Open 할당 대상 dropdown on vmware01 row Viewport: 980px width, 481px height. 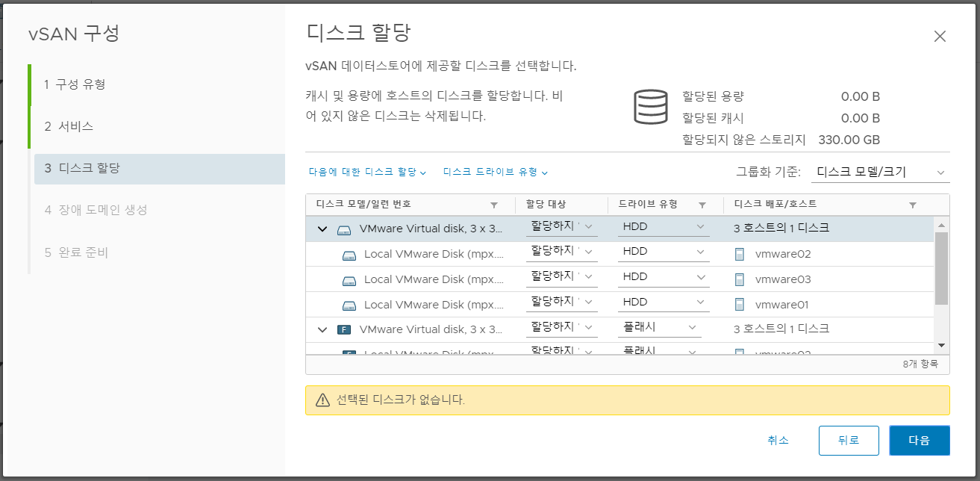pyautogui.click(x=562, y=302)
